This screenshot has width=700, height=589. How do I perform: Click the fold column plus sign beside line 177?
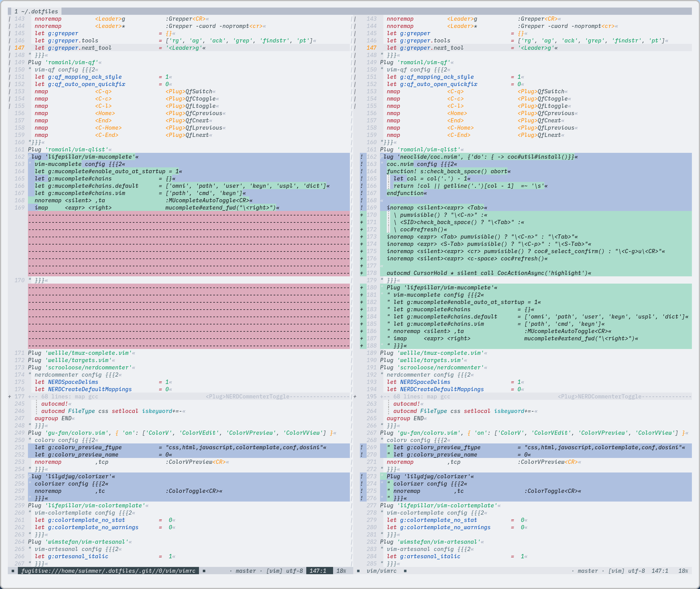click(x=10, y=396)
